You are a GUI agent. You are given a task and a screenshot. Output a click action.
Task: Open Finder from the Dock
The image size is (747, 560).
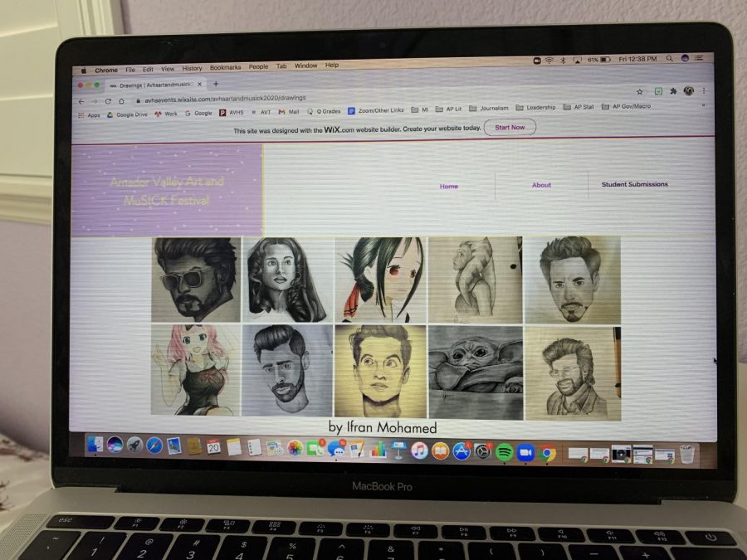pos(95,446)
